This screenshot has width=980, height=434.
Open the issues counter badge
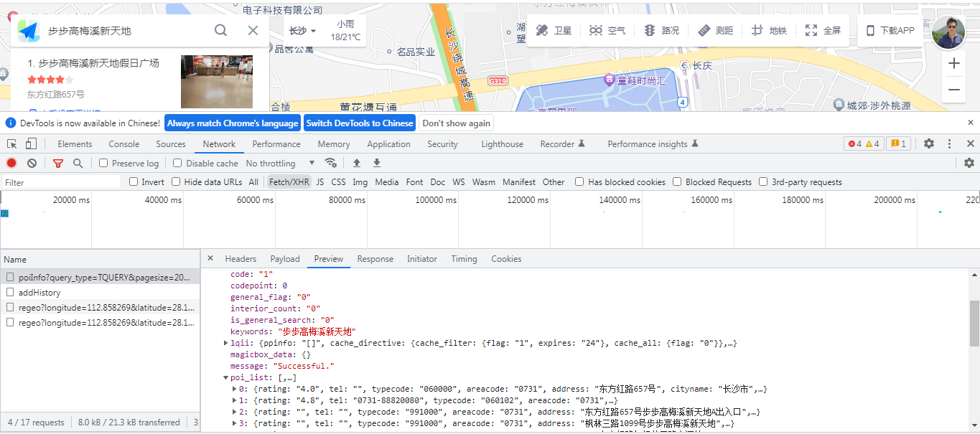(x=899, y=143)
